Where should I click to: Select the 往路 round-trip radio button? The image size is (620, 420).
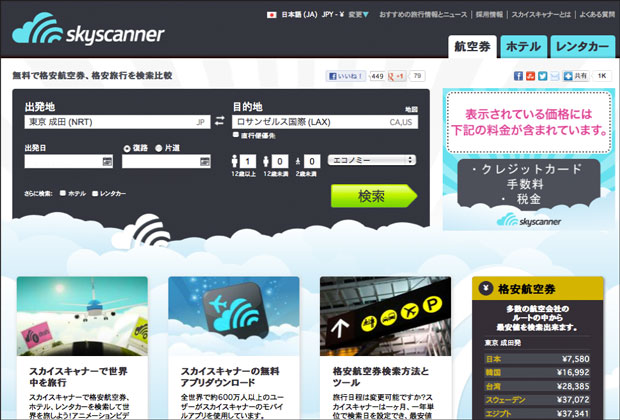pyautogui.click(x=127, y=149)
